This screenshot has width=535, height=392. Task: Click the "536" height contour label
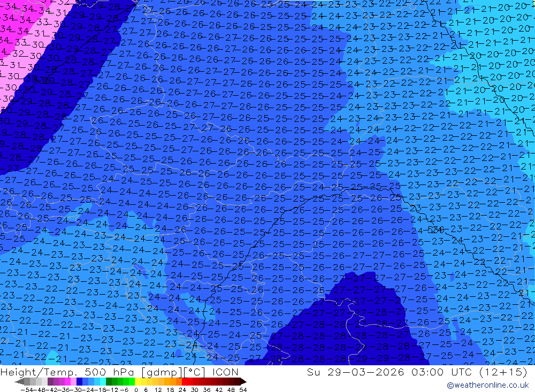click(435, 230)
